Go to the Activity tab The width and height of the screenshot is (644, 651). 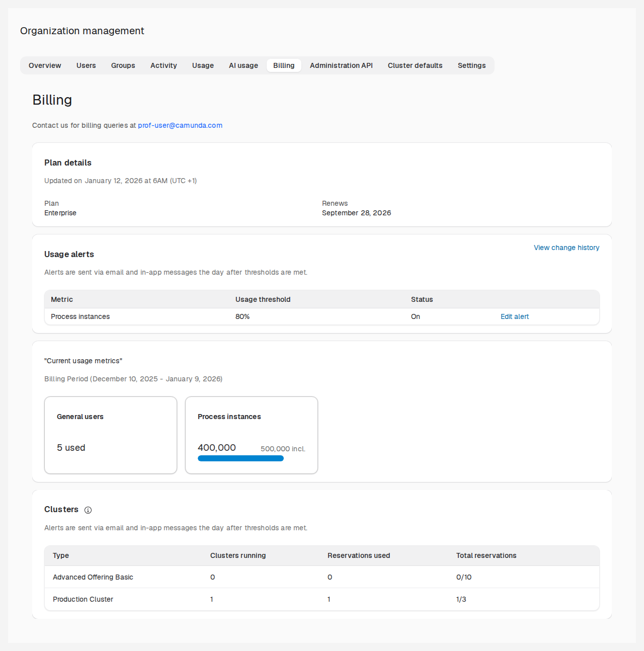click(164, 65)
